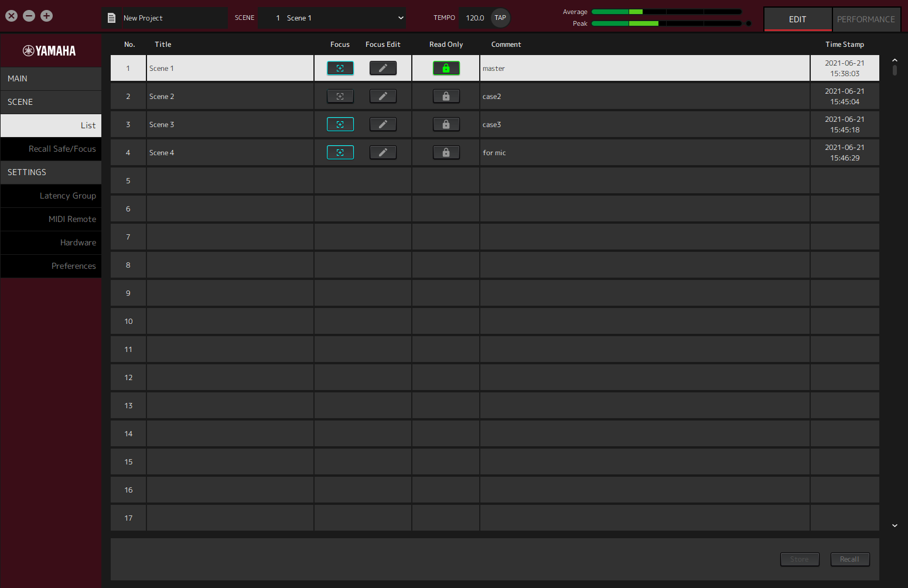Click the Read Only column header
Screen dimensions: 908x588
(446, 45)
